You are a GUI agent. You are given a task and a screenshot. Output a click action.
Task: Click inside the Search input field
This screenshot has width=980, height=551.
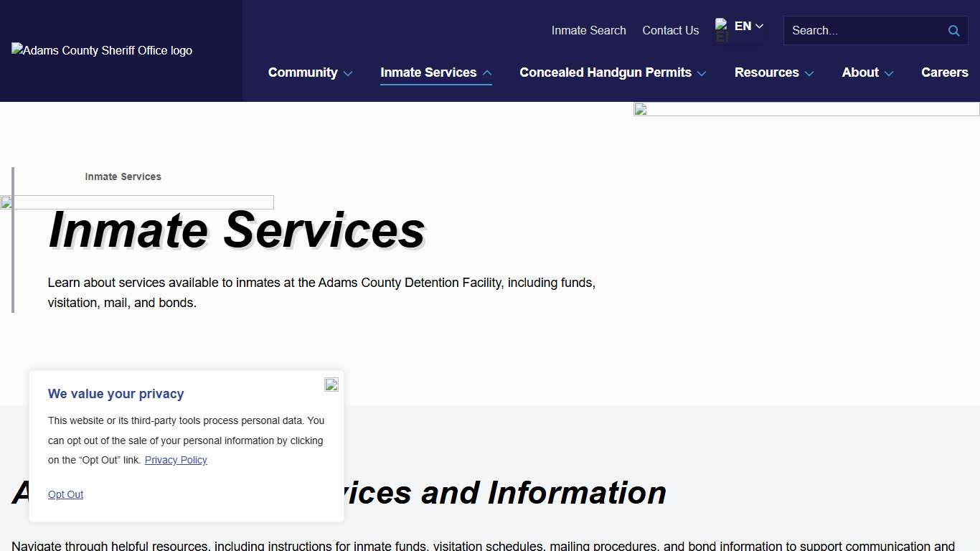[861, 30]
